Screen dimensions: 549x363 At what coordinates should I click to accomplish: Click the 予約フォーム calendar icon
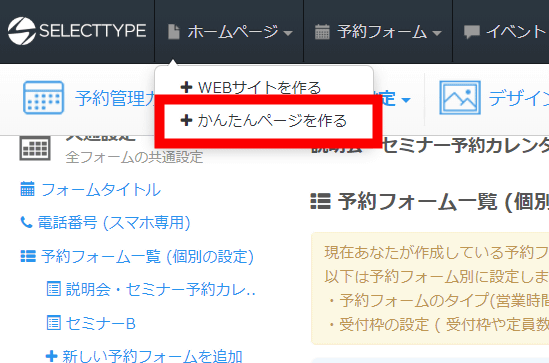[x=322, y=32]
